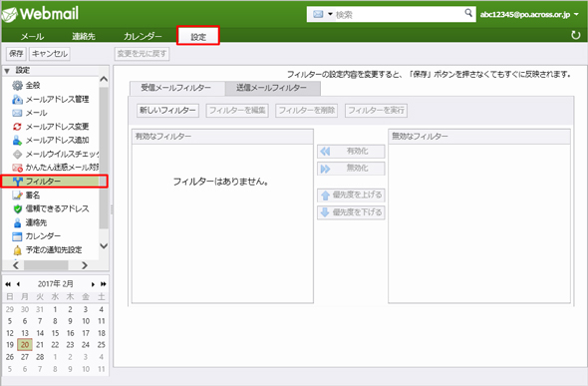Click the search input field
588x386 pixels.
click(399, 14)
